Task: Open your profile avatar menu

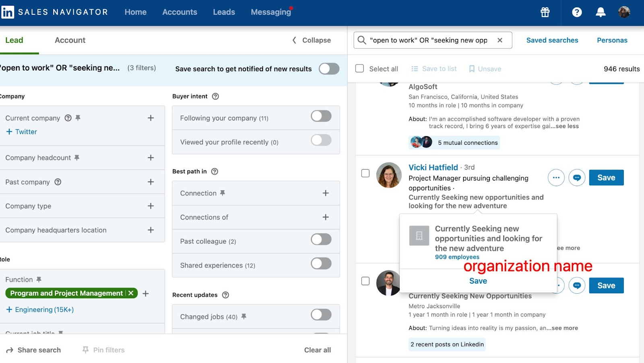Action: 623,12
